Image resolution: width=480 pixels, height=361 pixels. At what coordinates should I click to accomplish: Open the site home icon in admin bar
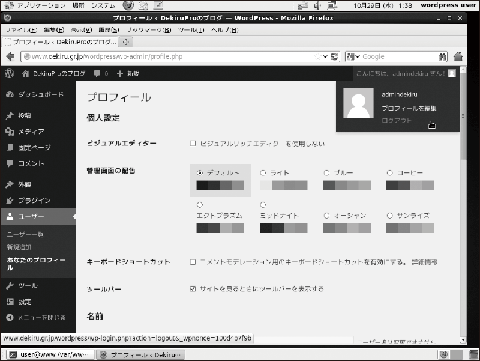pos(25,74)
